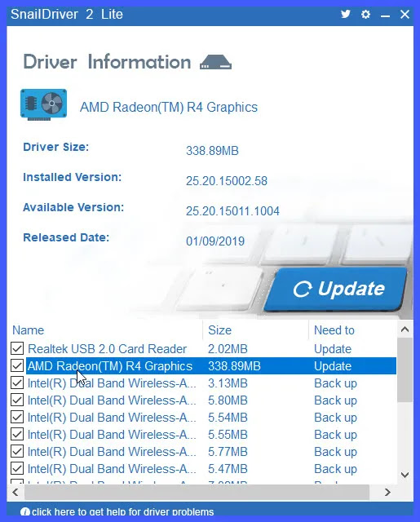Close the SnailDriver window

[x=405, y=15]
